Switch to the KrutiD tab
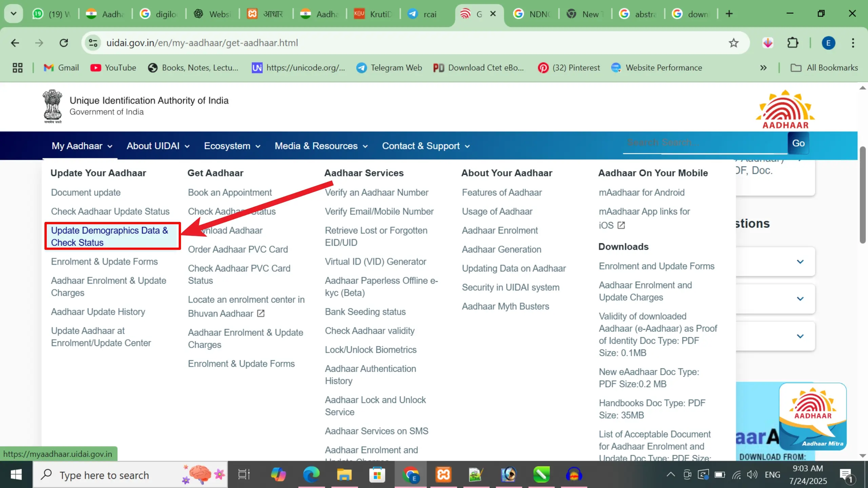 click(x=373, y=14)
